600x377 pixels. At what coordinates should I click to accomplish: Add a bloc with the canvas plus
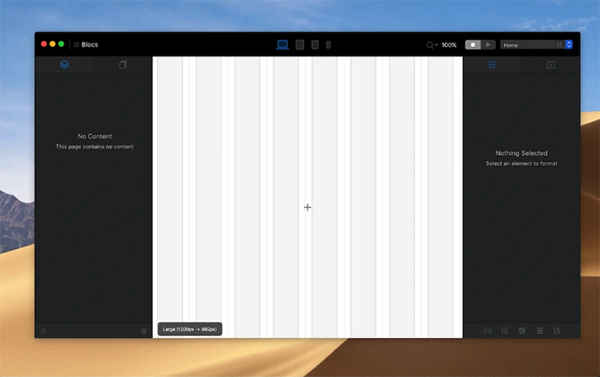[x=308, y=207]
